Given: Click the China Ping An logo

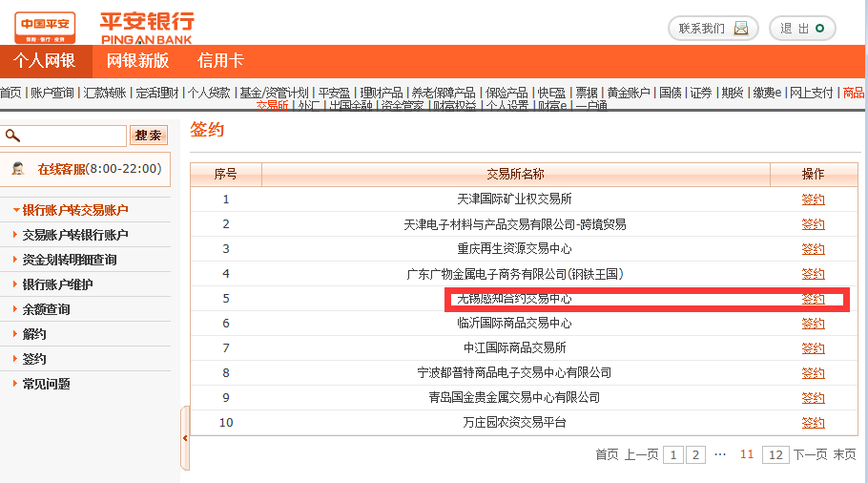Looking at the screenshot, I should pyautogui.click(x=45, y=28).
